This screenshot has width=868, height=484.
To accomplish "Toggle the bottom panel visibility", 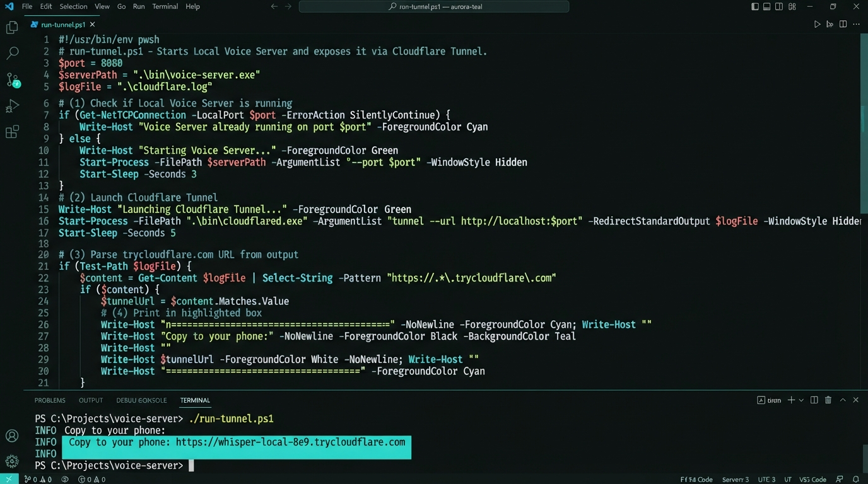I will (x=767, y=6).
